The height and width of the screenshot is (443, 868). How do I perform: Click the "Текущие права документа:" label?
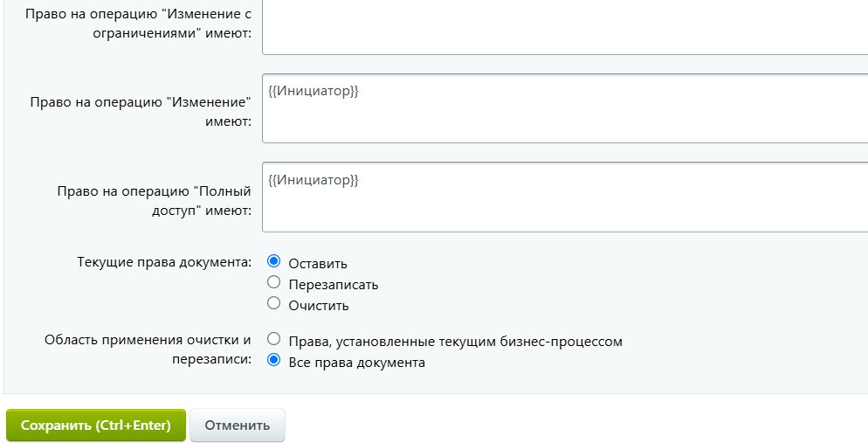[164, 262]
